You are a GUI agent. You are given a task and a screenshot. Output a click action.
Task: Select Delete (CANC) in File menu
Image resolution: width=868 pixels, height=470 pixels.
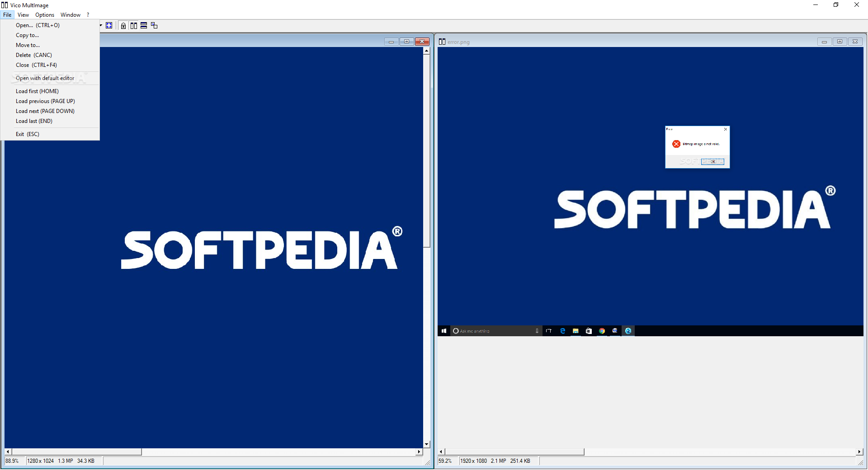coord(50,55)
